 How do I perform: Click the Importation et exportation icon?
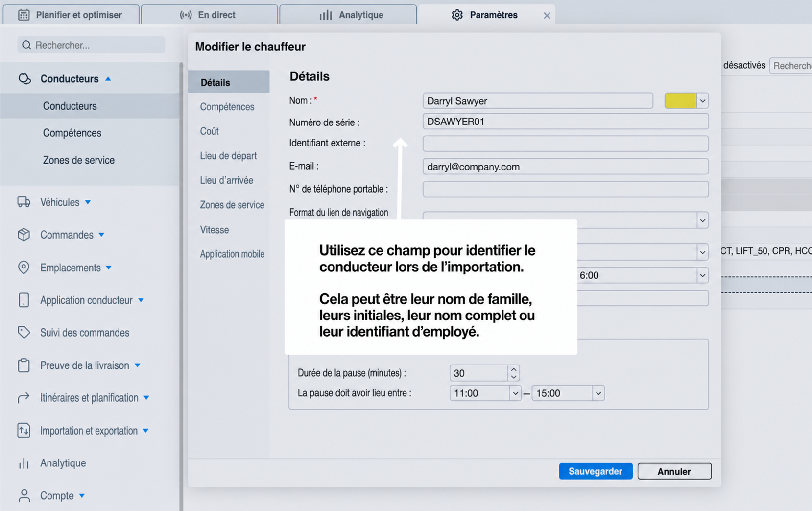[24, 430]
